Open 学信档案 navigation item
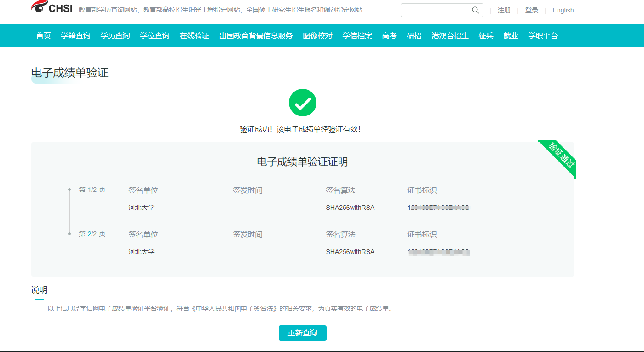Image resolution: width=644 pixels, height=352 pixels. click(357, 36)
